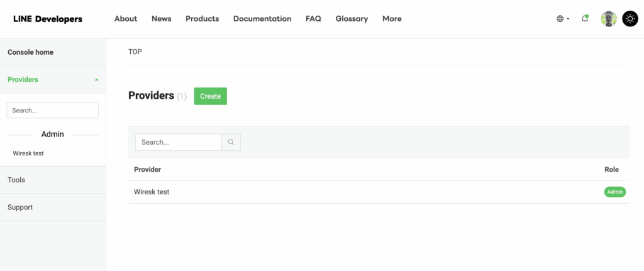
Task: Open Wiresk test in the providers table
Action: coord(152,192)
